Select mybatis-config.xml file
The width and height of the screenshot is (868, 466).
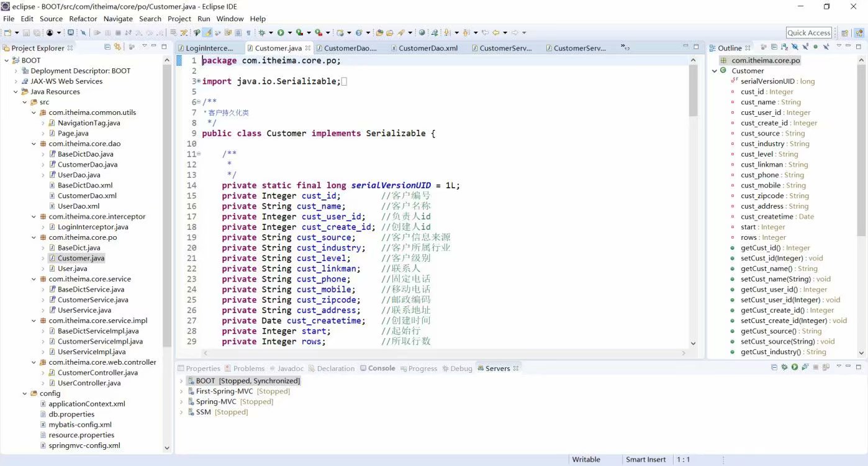click(80, 424)
